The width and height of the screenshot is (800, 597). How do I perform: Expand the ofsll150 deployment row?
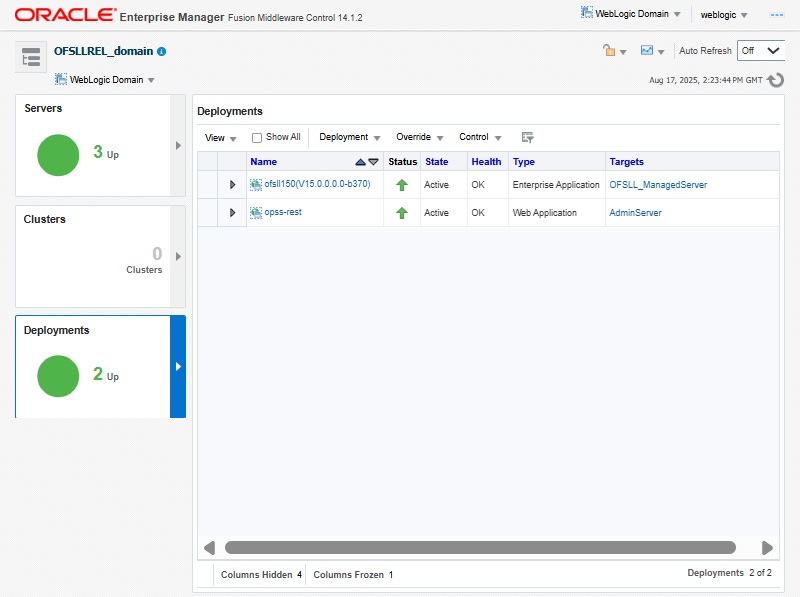(232, 185)
